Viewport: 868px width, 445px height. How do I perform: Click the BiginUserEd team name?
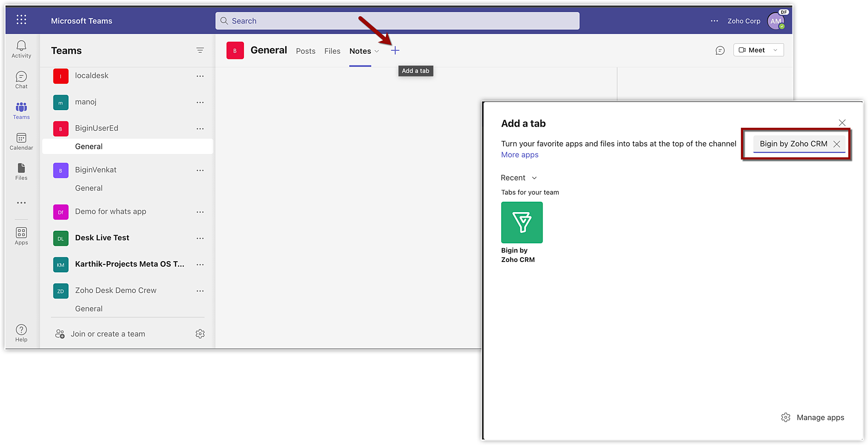(96, 128)
